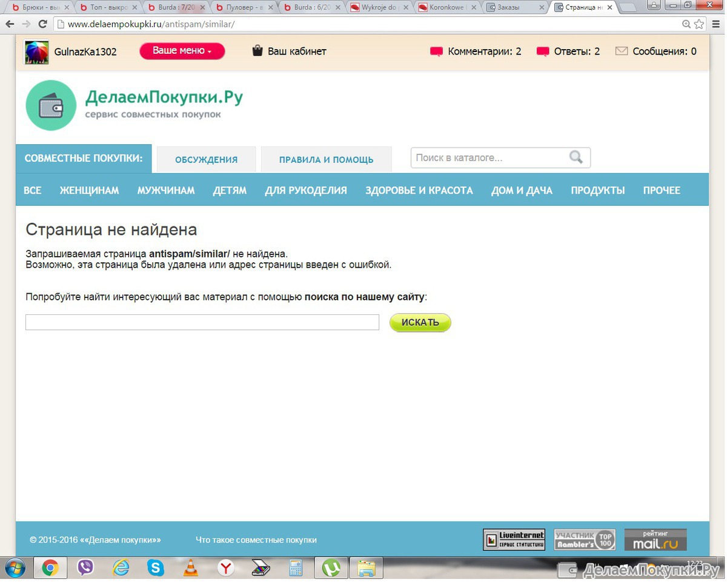The height and width of the screenshot is (588, 727).
Task: Bookmark this page with the star icon
Action: [699, 24]
